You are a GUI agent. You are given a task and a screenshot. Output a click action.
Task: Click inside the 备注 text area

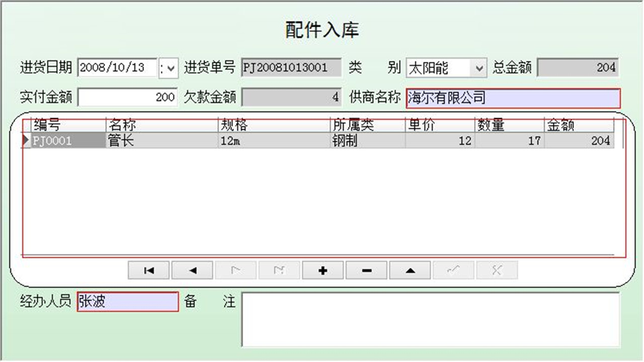(430, 319)
